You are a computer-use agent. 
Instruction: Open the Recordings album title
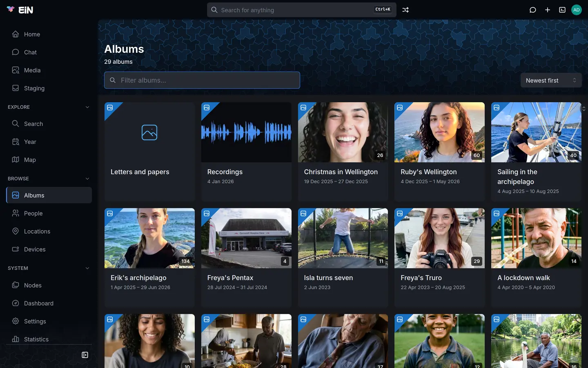coord(225,172)
